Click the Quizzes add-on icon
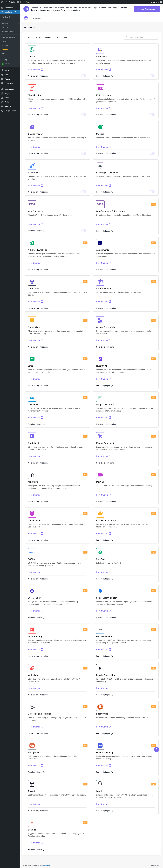The image size is (163, 868). 100,127
